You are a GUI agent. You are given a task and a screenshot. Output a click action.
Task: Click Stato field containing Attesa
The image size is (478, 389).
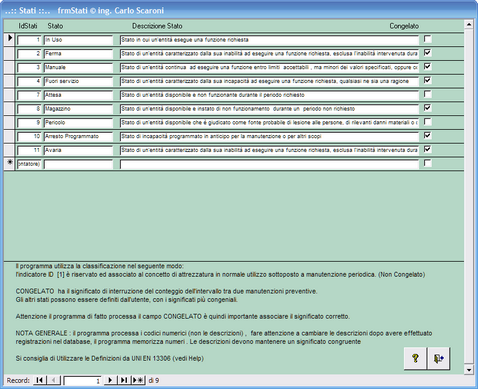click(x=78, y=95)
